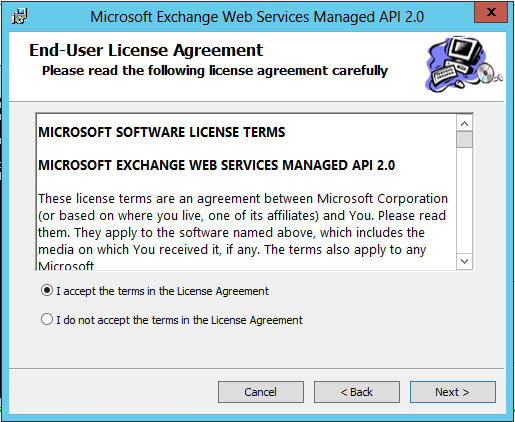Click the 'I accept the terms' label text
This screenshot has height=422, width=515.
click(x=162, y=291)
